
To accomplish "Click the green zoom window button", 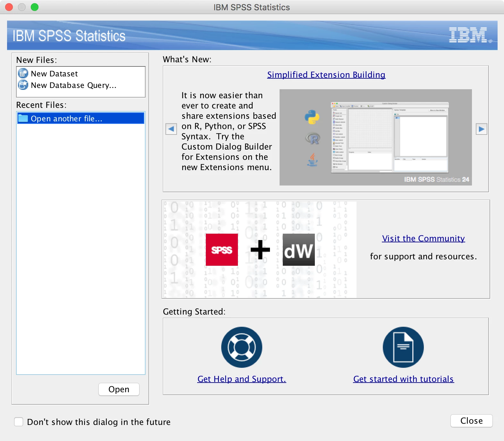I will [x=35, y=7].
